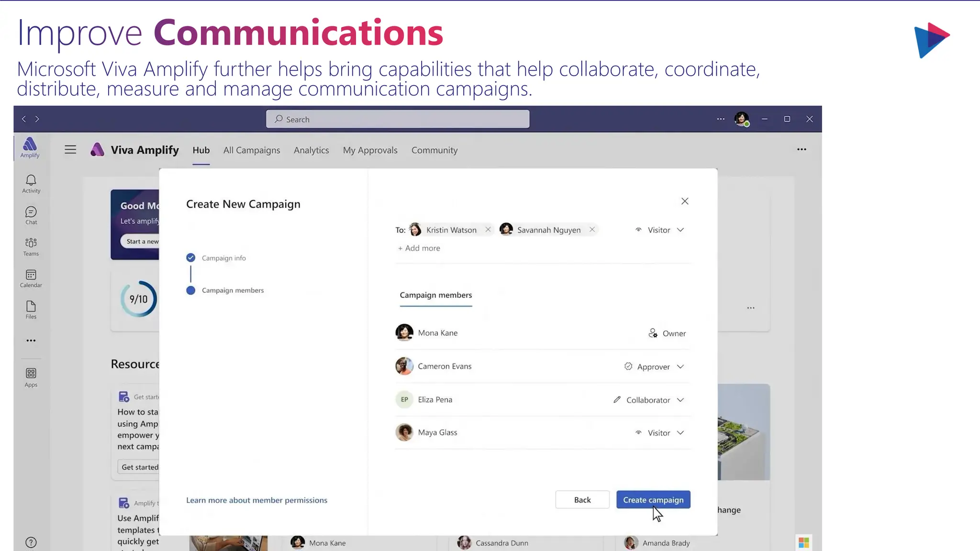This screenshot has height=551, width=980.
Task: Click Cameron Evans' avatar
Action: click(x=404, y=366)
